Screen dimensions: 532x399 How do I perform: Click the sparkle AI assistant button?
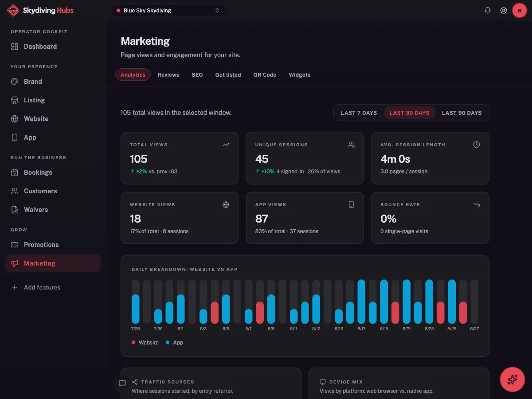pos(512,379)
